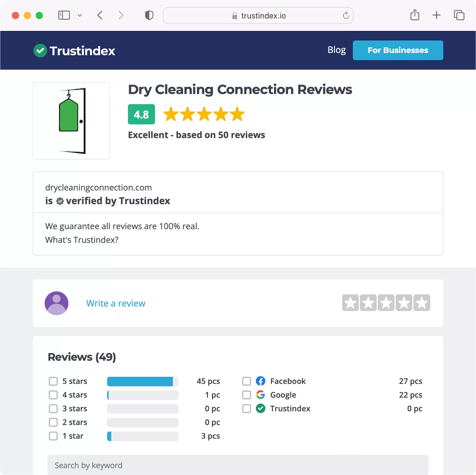Click the Blog navigation item

click(336, 50)
